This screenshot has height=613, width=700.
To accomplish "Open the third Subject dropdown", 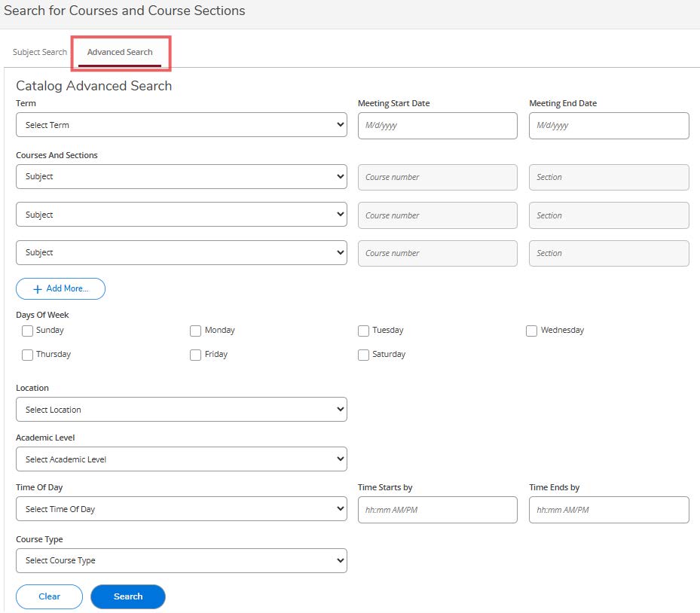I will tap(182, 252).
